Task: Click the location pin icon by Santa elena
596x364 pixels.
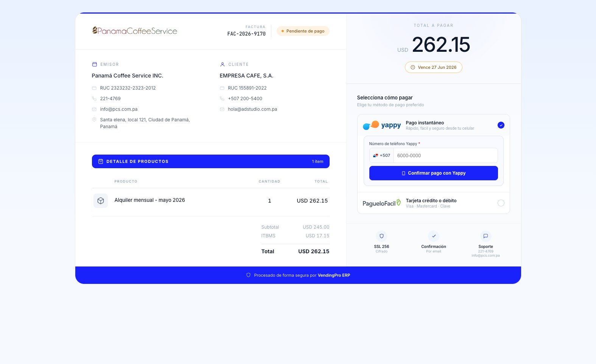Action: pos(94,119)
